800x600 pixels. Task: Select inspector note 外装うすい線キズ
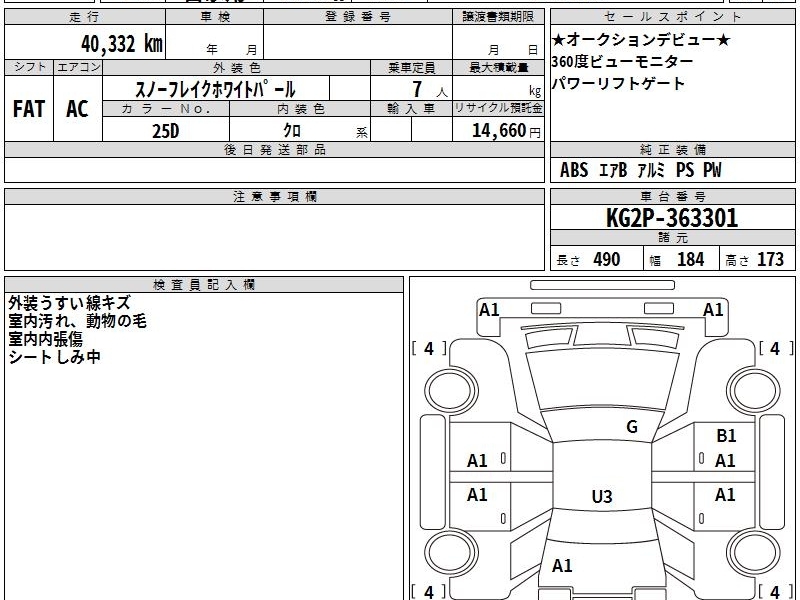(70, 303)
